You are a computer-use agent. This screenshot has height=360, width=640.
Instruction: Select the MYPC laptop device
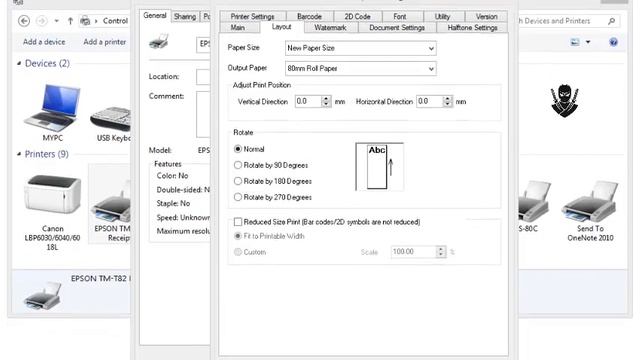[52, 112]
